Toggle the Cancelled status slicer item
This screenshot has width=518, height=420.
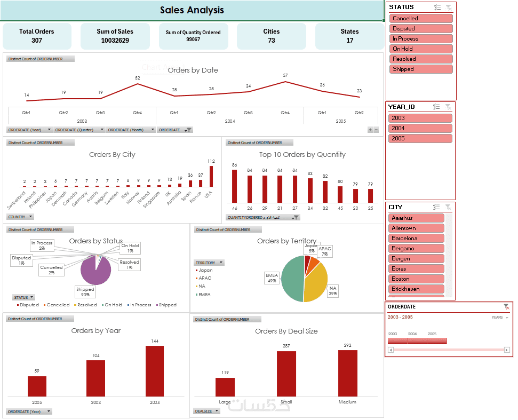[421, 19]
